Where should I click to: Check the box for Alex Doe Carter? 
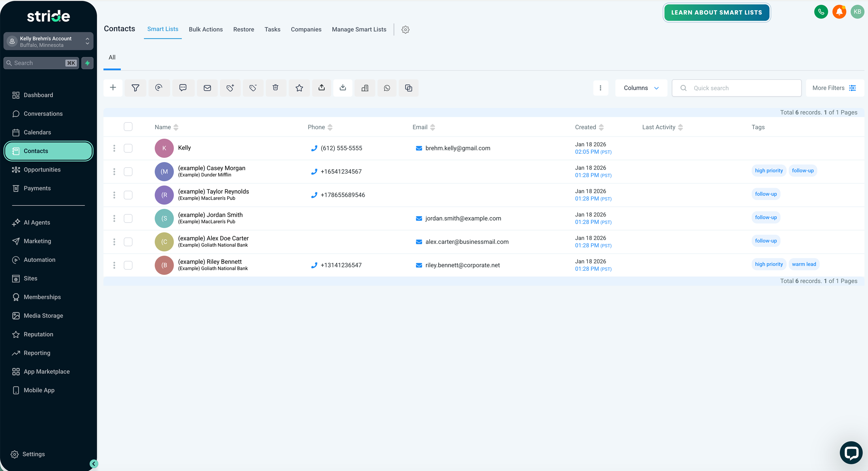pyautogui.click(x=128, y=242)
